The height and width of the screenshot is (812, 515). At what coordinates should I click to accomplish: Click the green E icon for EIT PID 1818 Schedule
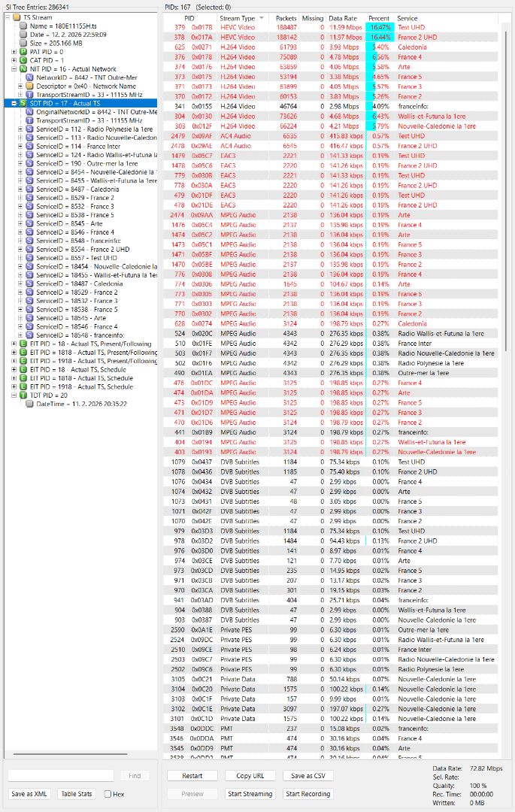pyautogui.click(x=23, y=377)
